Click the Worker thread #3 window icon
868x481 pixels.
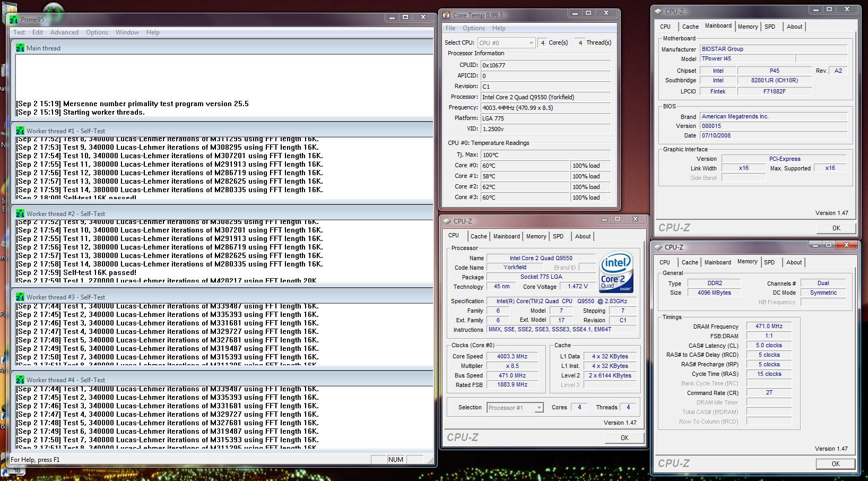20,297
